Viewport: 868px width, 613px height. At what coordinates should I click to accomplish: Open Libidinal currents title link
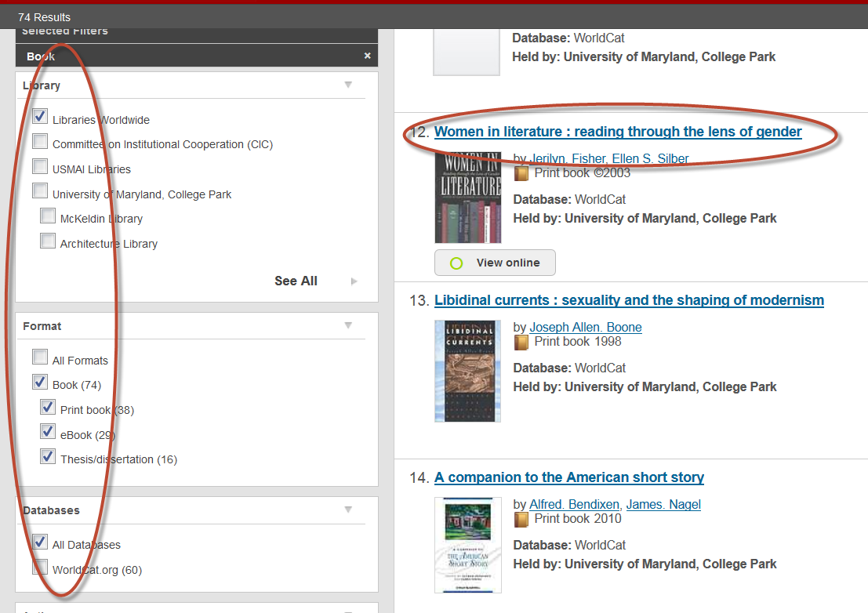click(629, 300)
